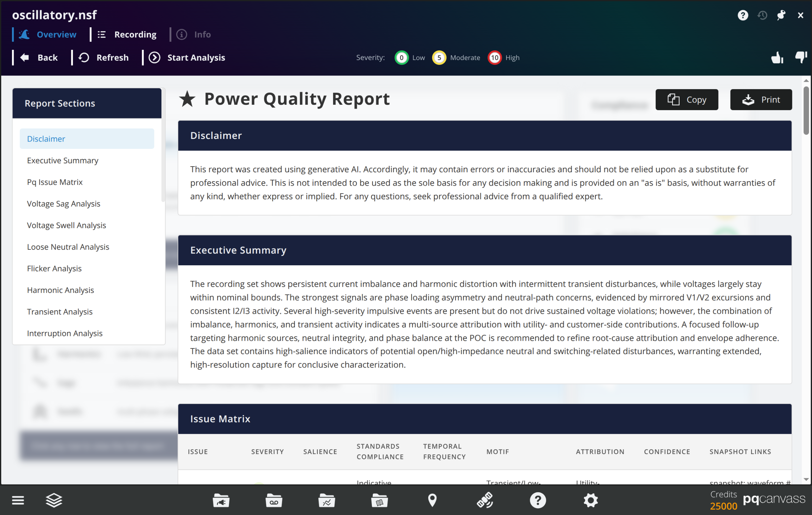Select the location pin tool

pos(432,500)
